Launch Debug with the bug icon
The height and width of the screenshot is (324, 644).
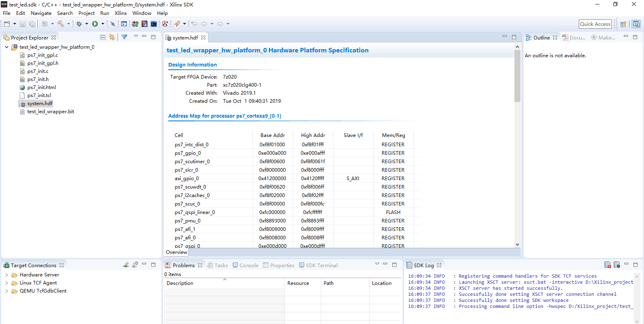[79, 24]
